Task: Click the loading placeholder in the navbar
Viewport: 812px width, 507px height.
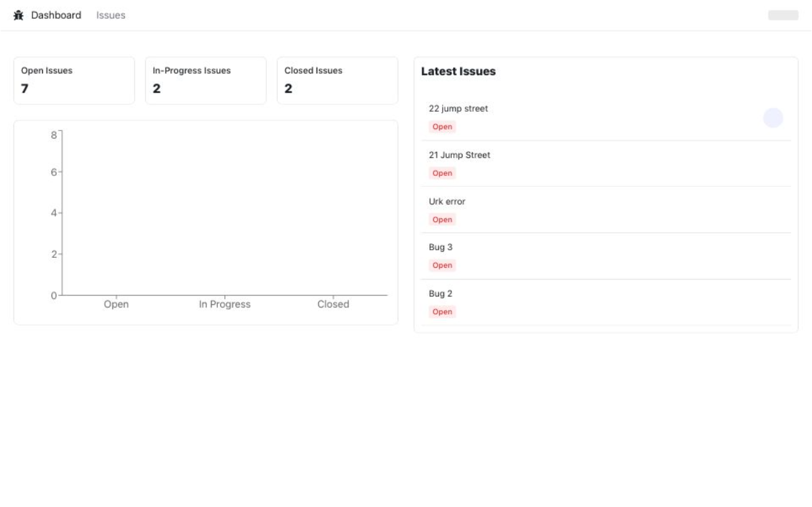Action: coord(783,15)
